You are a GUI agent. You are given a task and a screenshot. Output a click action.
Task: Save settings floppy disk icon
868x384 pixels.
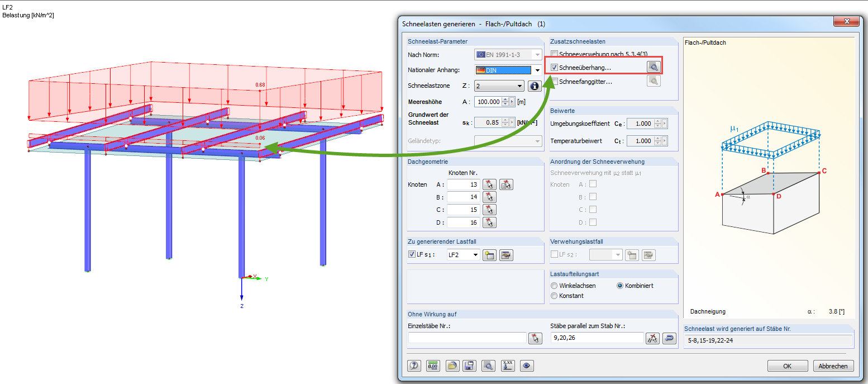(x=469, y=366)
